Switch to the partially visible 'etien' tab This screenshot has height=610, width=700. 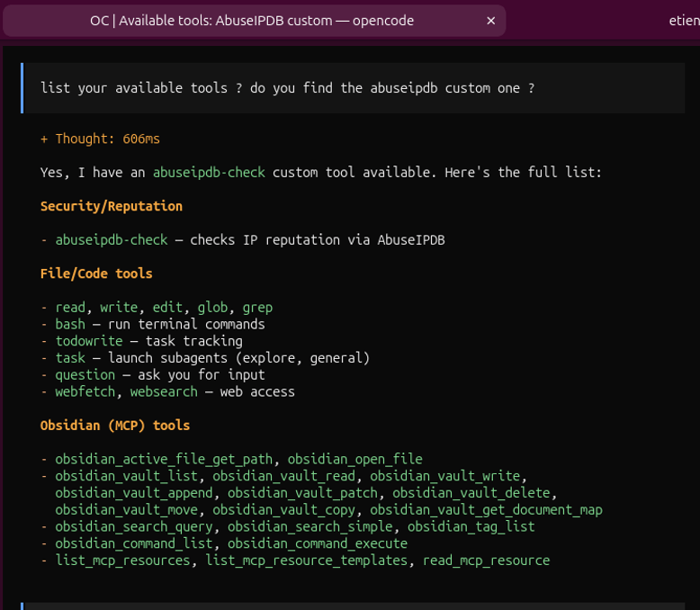(684, 21)
